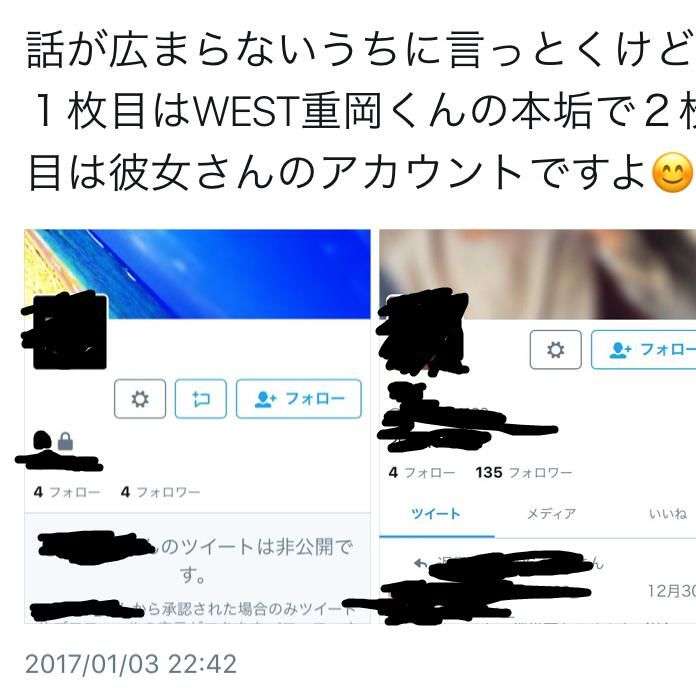Show the 135 フォロワー list

tap(524, 472)
